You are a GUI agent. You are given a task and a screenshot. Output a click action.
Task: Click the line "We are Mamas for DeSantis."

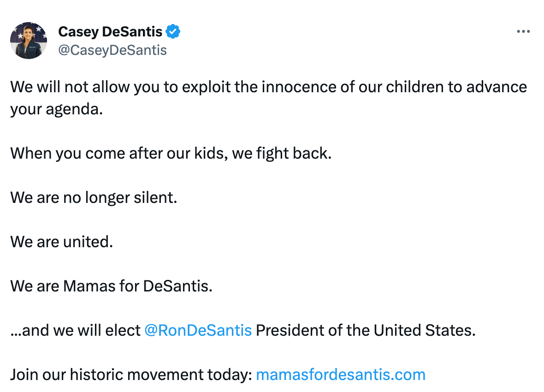pos(111,286)
